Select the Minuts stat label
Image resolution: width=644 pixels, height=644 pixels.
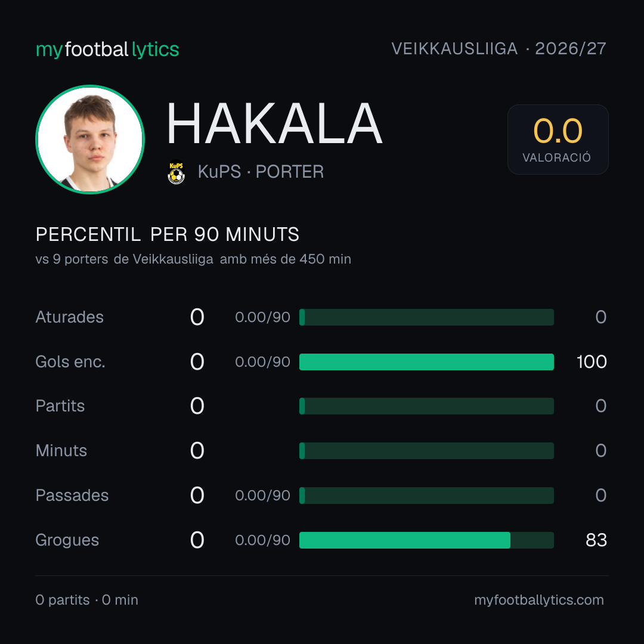point(61,451)
